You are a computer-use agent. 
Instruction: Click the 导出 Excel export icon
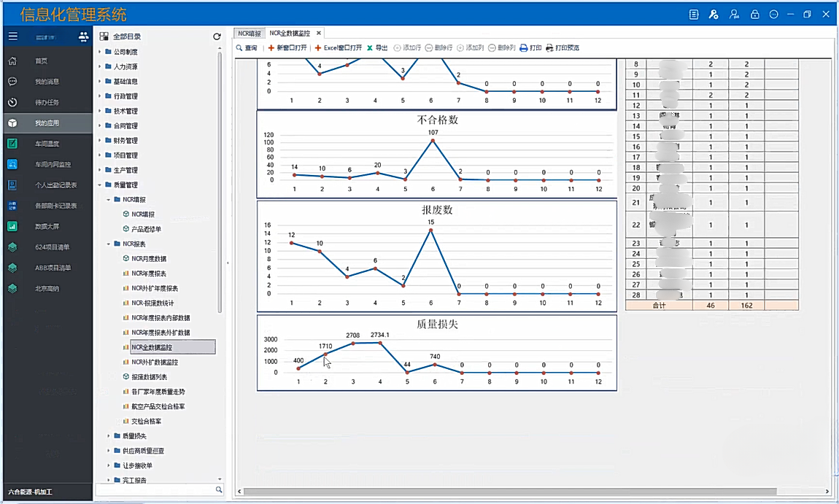tap(370, 48)
